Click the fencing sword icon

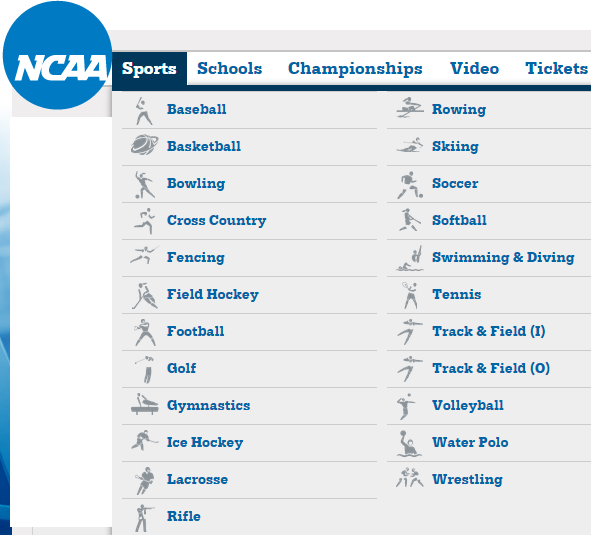(144, 255)
